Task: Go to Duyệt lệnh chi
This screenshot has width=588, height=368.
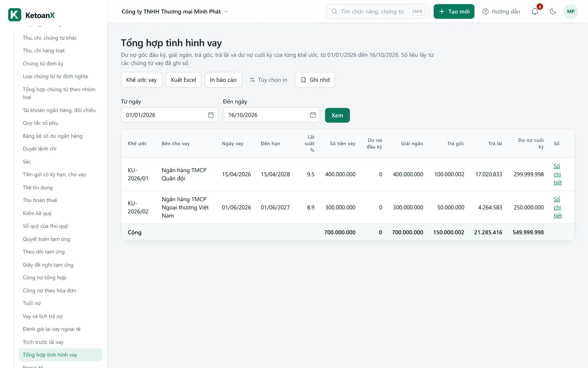Action: tap(40, 149)
